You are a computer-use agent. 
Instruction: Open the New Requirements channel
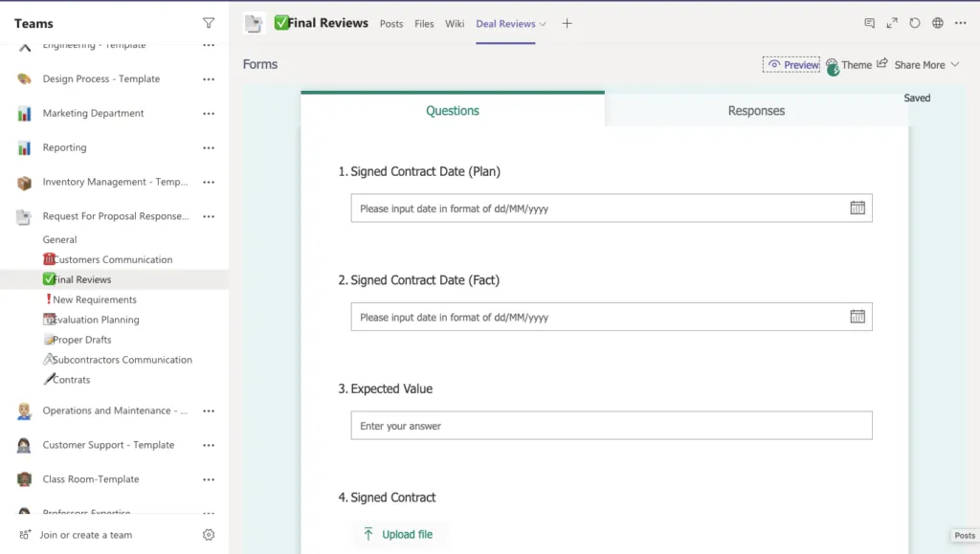pos(90,299)
